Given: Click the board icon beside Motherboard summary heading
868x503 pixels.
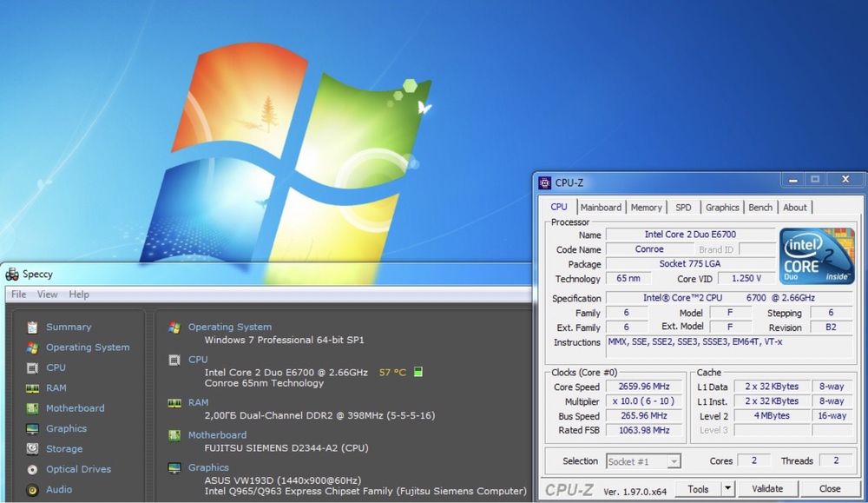Looking at the screenshot, I should 174,435.
